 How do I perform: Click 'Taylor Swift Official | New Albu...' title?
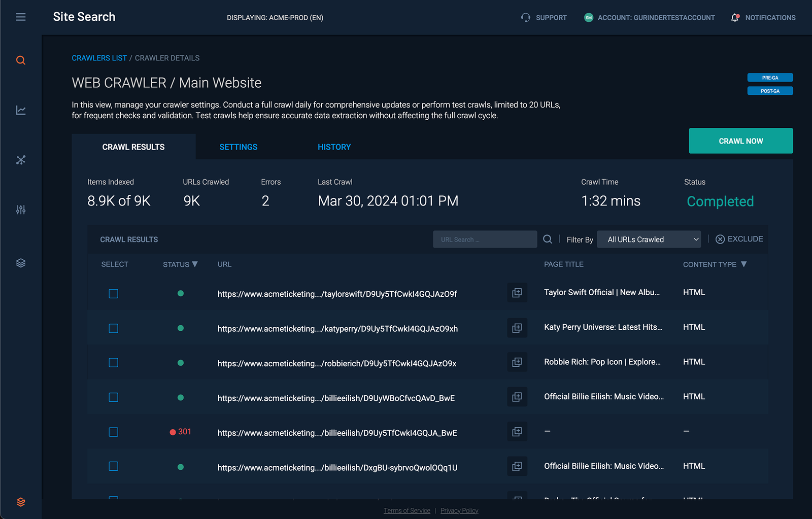602,292
